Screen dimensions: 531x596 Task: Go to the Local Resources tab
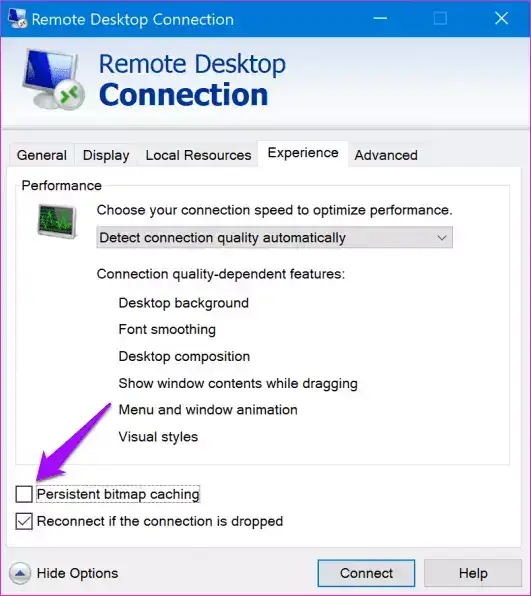198,155
